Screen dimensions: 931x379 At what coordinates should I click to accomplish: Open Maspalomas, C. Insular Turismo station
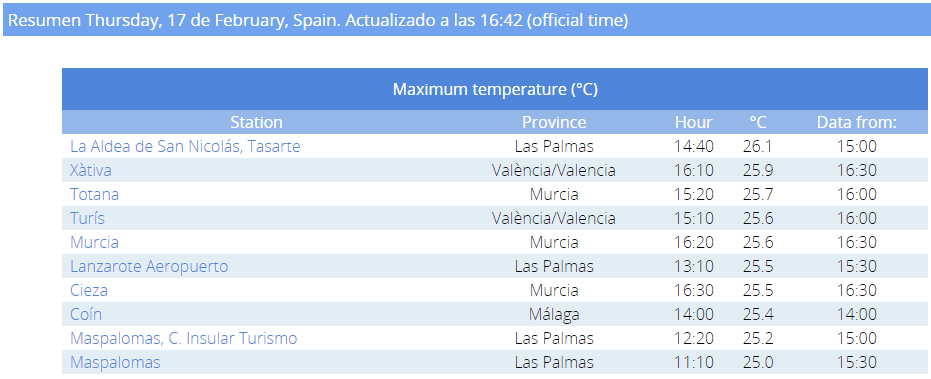pos(183,339)
